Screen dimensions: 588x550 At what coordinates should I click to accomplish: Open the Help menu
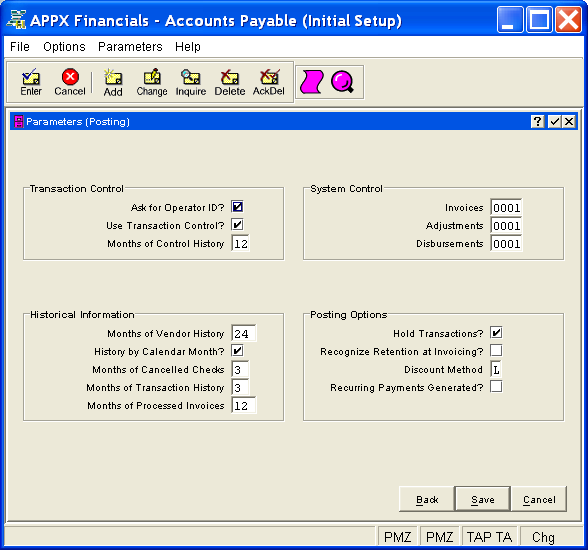188,47
